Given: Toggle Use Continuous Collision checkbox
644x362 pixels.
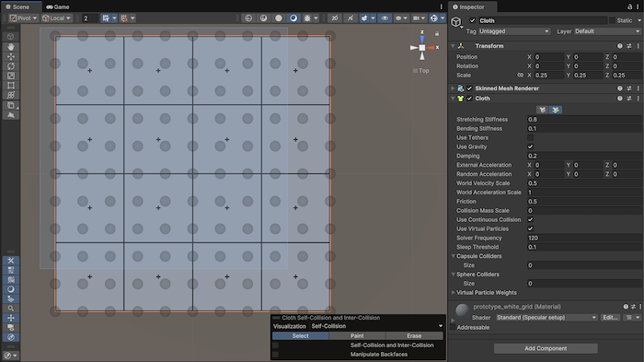Looking at the screenshot, I should click(530, 219).
